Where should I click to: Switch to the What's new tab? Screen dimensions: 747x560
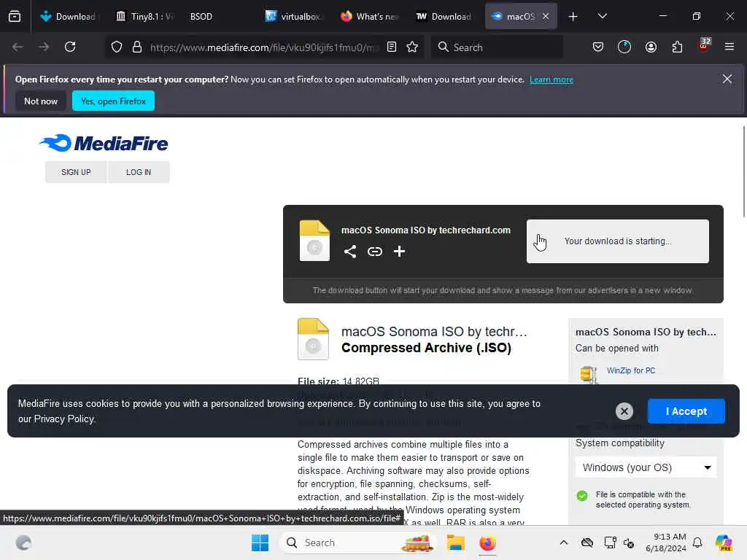tap(370, 17)
